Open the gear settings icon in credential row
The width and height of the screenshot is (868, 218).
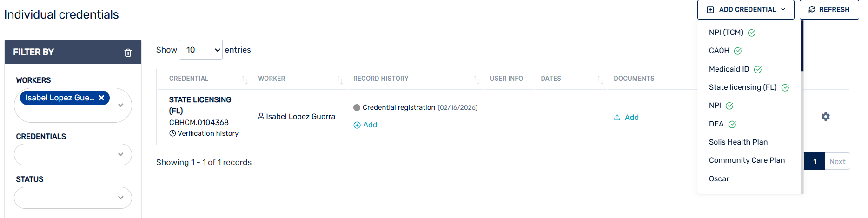point(825,117)
